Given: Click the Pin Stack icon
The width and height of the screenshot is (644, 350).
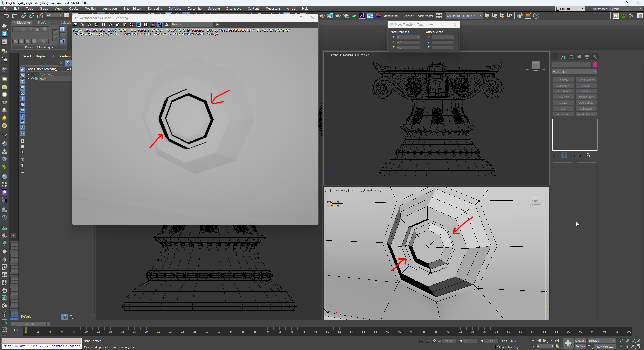Looking at the screenshot, I should tap(555, 155).
